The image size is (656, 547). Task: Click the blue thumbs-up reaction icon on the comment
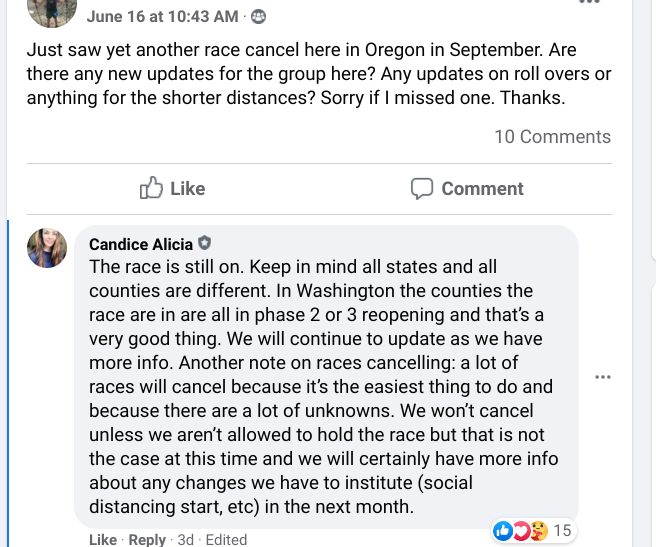tap(503, 530)
